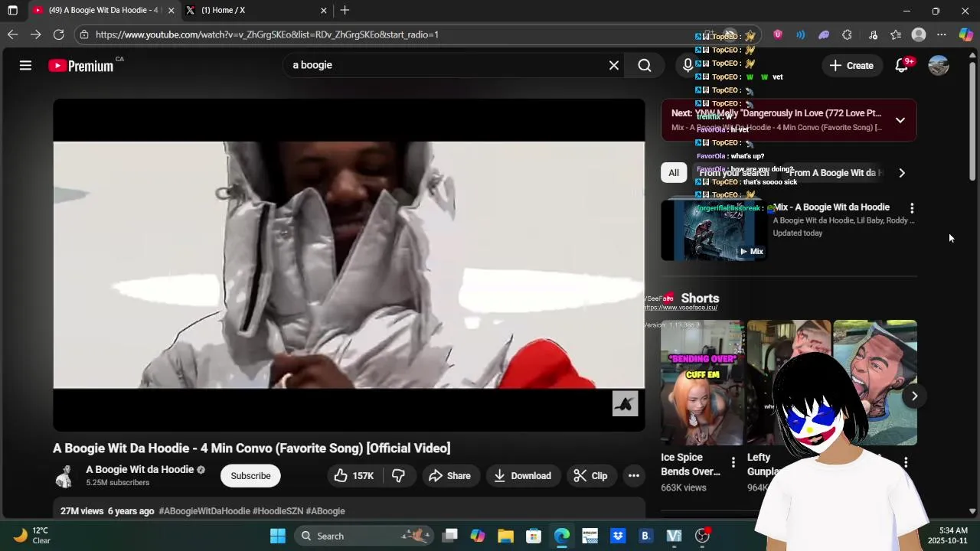The width and height of the screenshot is (980, 551).
Task: Click the Create button
Action: (851, 66)
